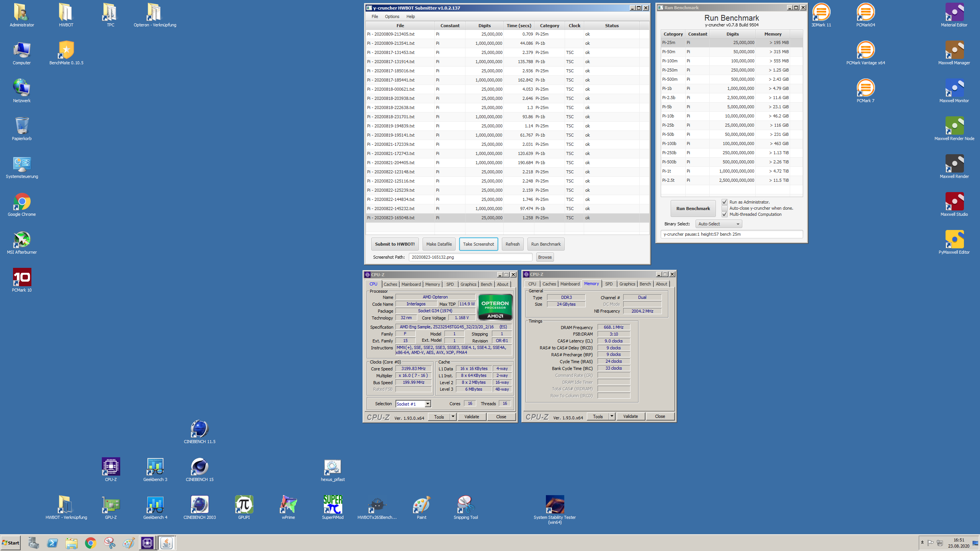Open the Help menu in HWBOT Submitter
980x551 pixels.
point(410,16)
